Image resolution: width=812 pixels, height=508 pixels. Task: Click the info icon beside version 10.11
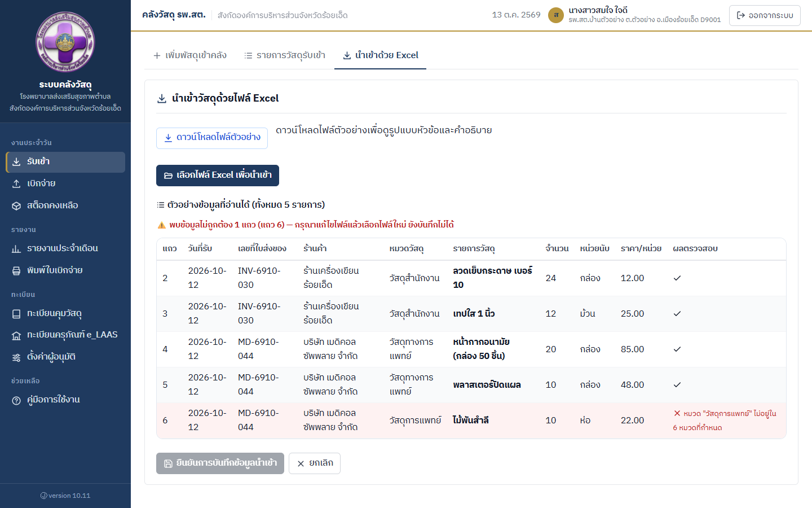[x=44, y=496]
